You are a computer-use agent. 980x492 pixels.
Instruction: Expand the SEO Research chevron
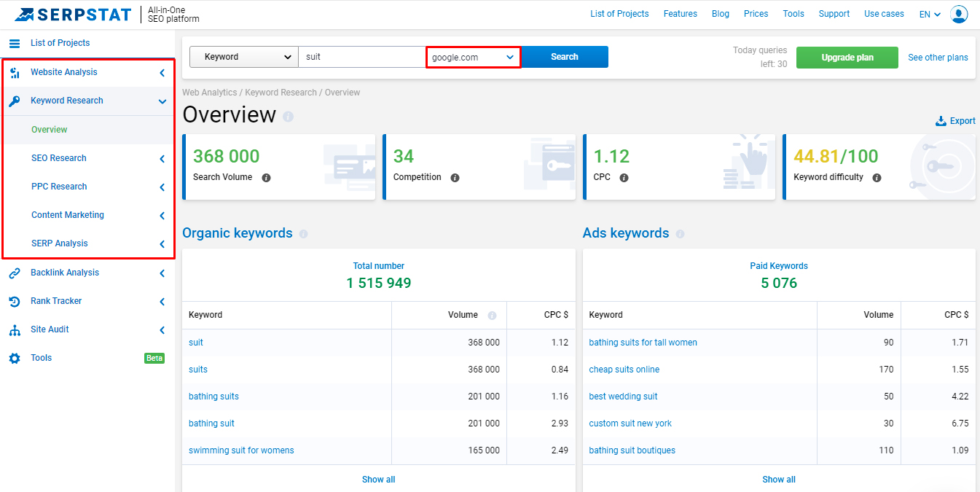point(162,159)
